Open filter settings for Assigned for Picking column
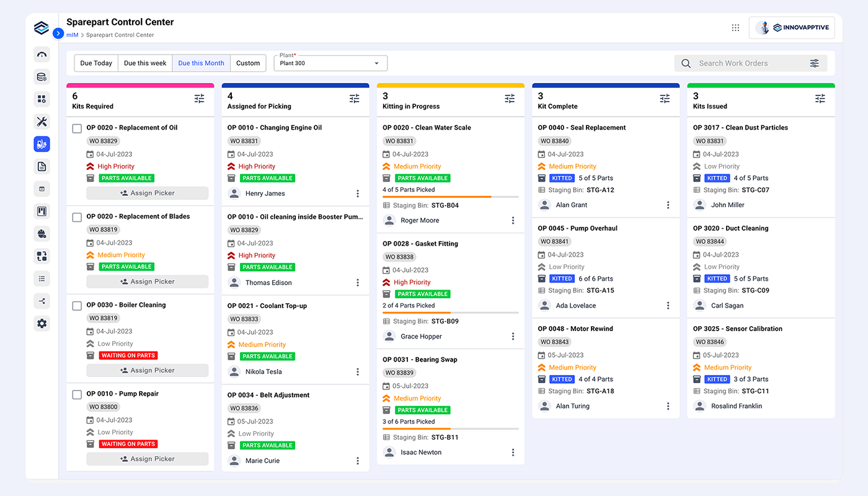Screen dimensions: 868x496 click(354, 99)
